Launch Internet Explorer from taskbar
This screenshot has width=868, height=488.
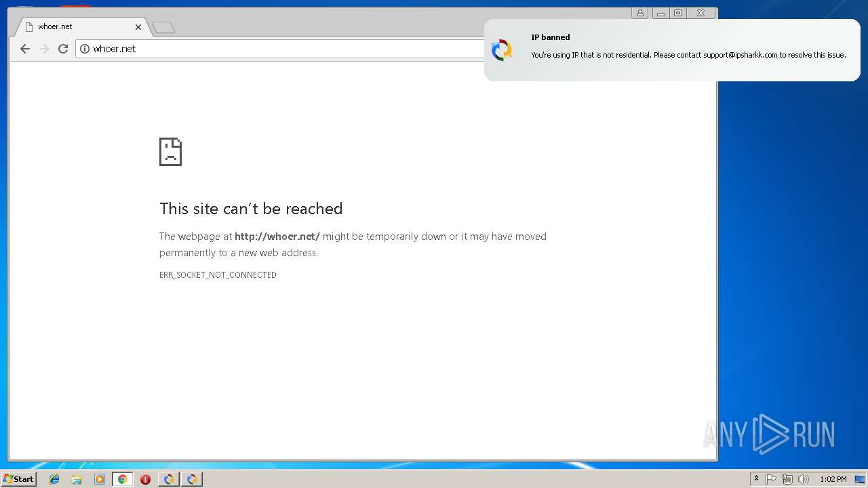54,479
